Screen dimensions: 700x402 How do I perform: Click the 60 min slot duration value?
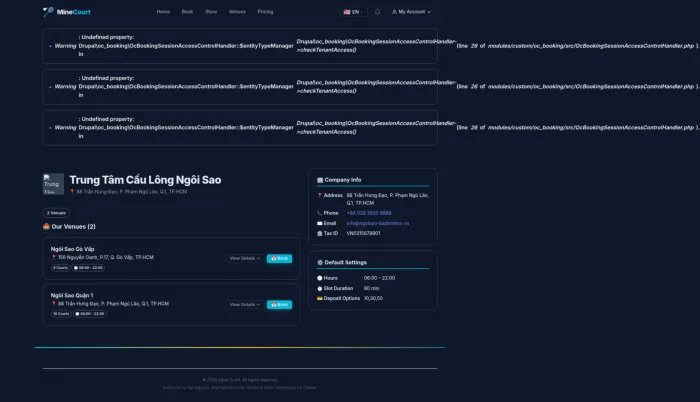click(x=371, y=288)
